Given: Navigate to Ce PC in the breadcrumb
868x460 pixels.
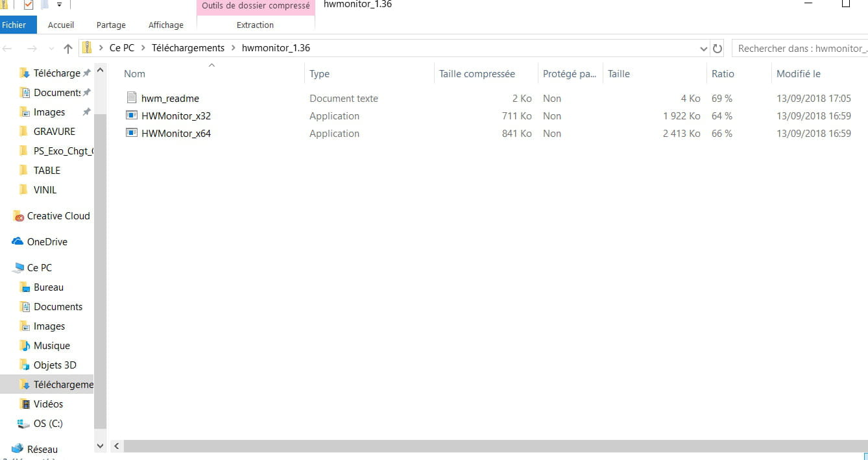Looking at the screenshot, I should click(122, 48).
